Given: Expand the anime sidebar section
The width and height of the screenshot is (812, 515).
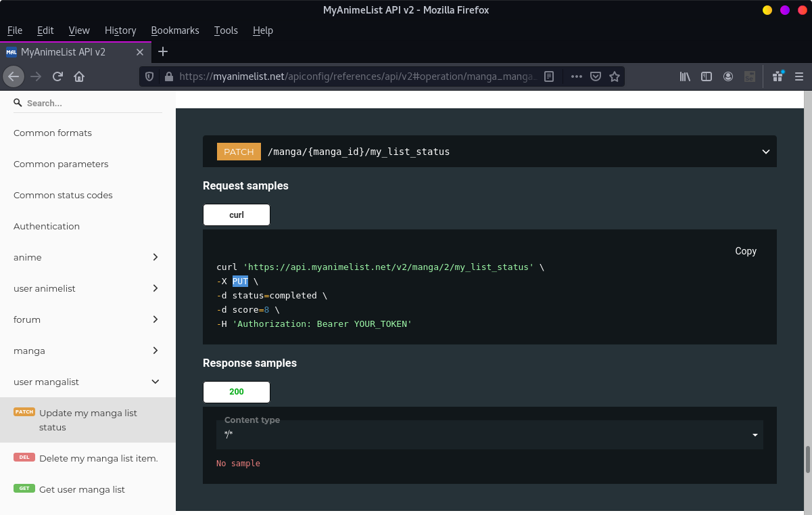Looking at the screenshot, I should click(156, 257).
